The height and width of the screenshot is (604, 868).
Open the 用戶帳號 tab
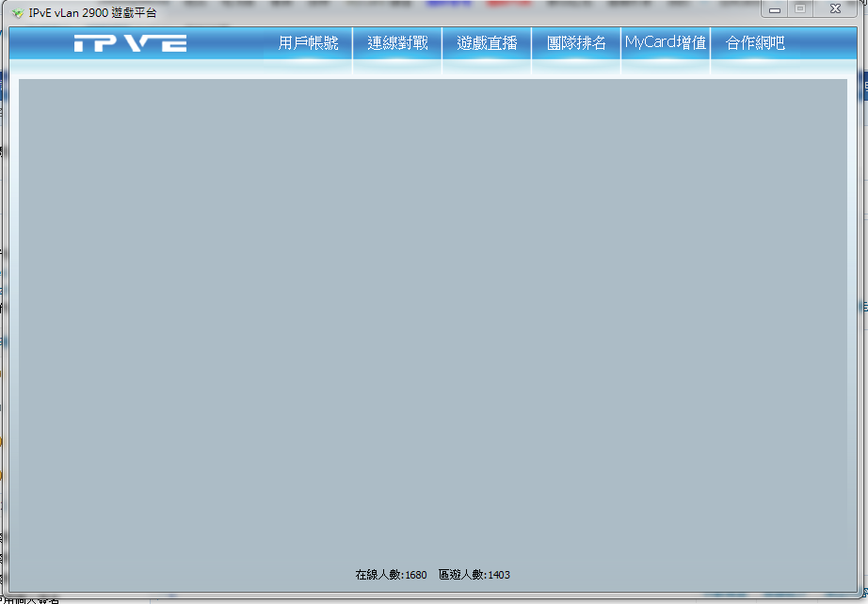pyautogui.click(x=308, y=43)
